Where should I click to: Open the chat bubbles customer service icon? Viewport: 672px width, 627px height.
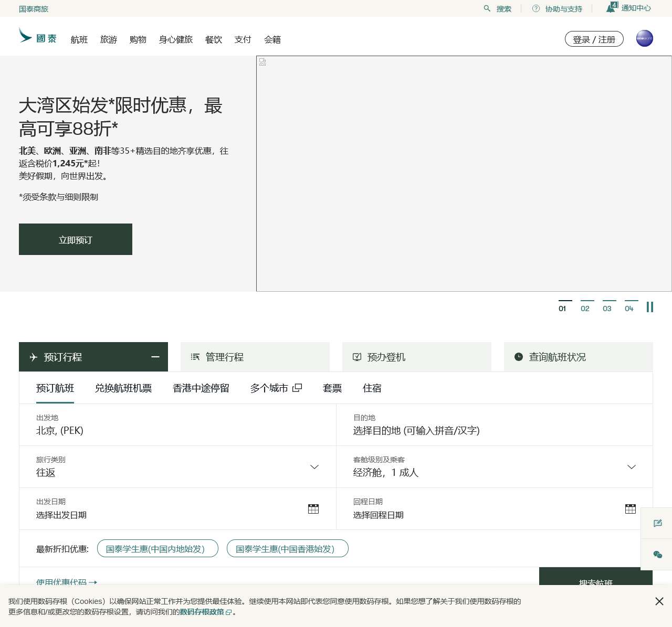(x=657, y=555)
